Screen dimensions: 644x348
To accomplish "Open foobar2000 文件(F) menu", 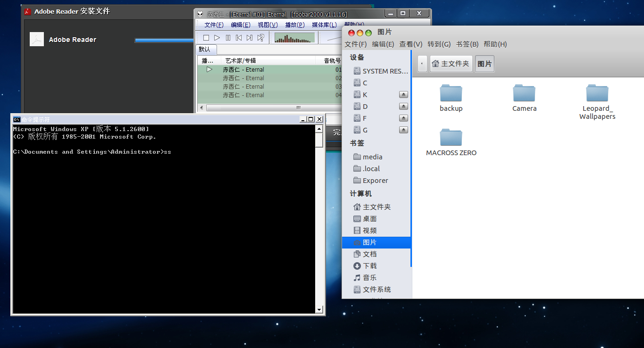I will pyautogui.click(x=214, y=25).
